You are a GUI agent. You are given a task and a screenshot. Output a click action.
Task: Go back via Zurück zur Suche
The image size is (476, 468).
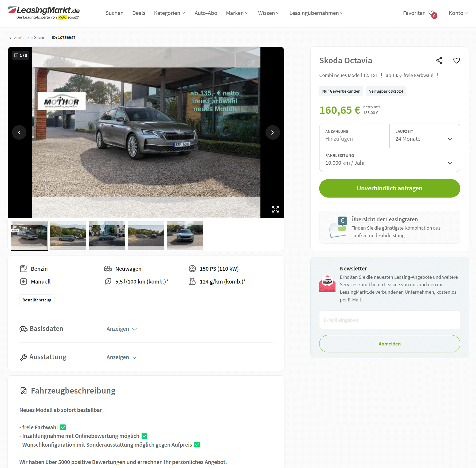click(27, 38)
